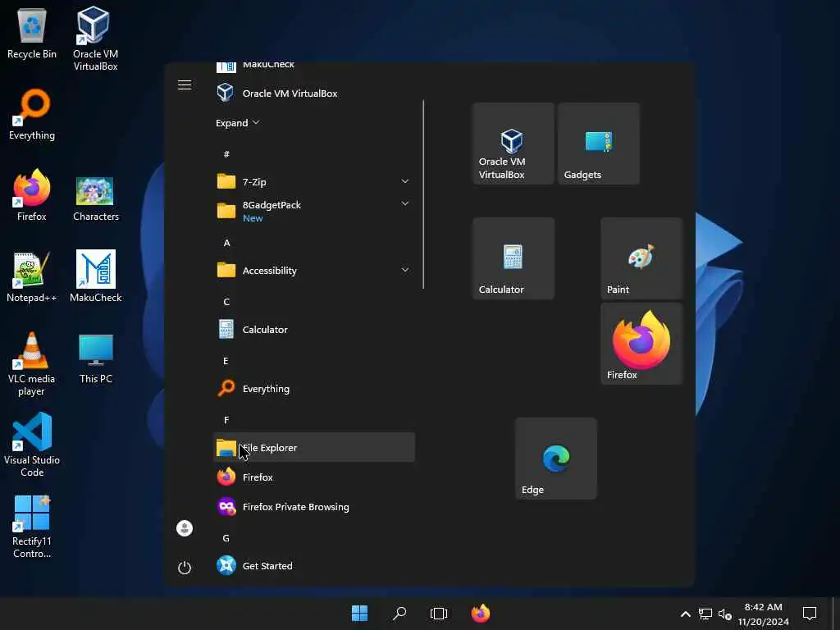Click the C letter header in app list
The width and height of the screenshot is (840, 630).
click(x=226, y=302)
